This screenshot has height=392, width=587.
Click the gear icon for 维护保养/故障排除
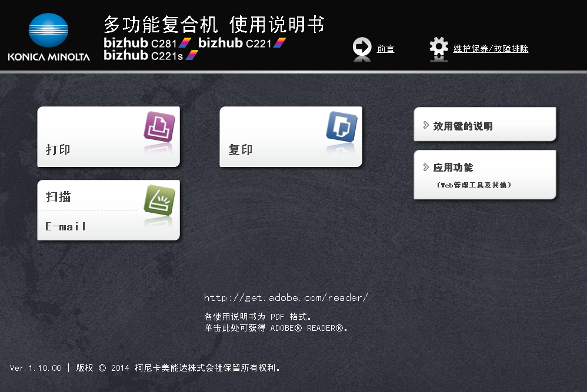pyautogui.click(x=439, y=47)
